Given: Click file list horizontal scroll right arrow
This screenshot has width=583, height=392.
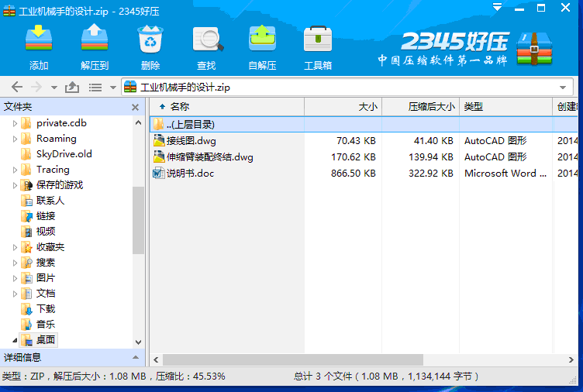Looking at the screenshot, I should click(571, 359).
